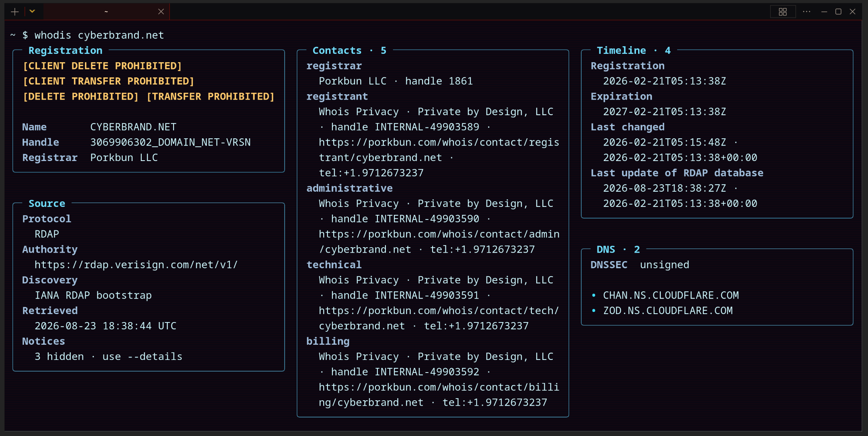The height and width of the screenshot is (436, 868).
Task: Click the RDAP protocol value
Action: (x=47, y=234)
